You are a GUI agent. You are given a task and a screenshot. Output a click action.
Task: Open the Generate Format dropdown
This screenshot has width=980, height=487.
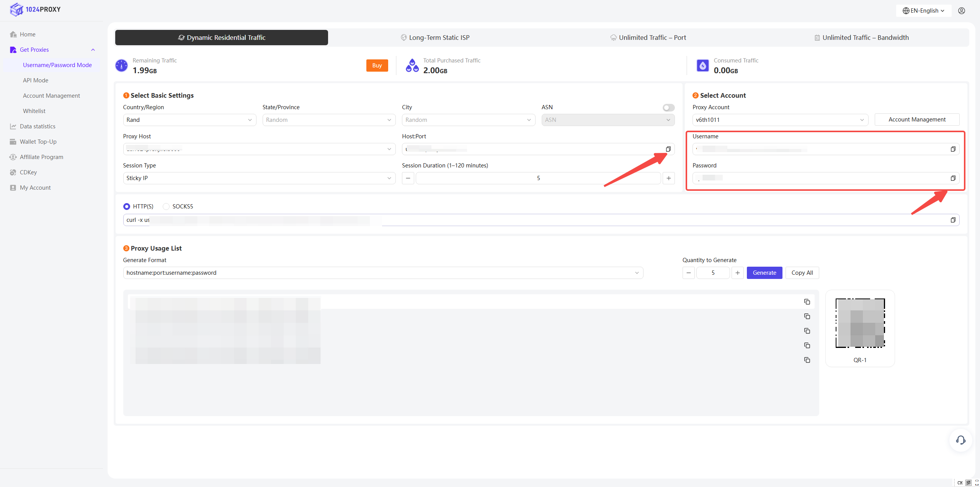(x=383, y=273)
